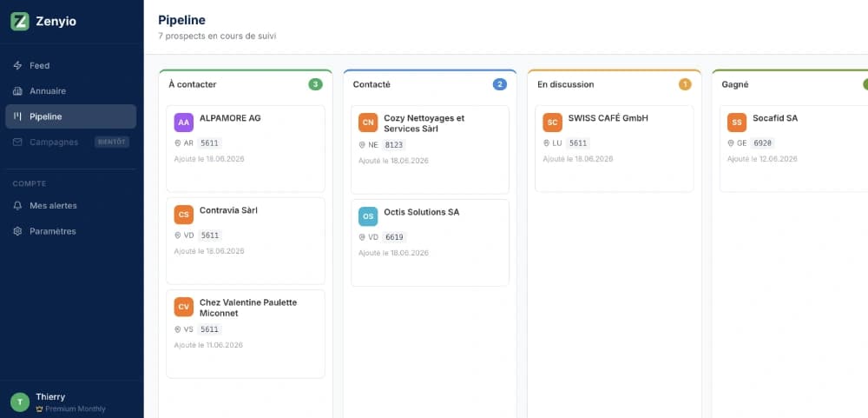
Task: Click the Pipeline kanban icon in sidebar
Action: point(17,116)
